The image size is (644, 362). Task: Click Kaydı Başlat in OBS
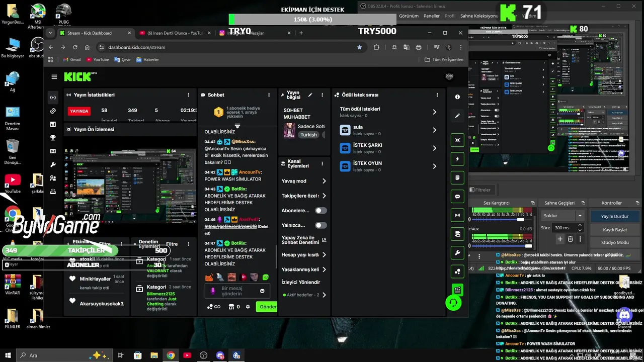[615, 230]
